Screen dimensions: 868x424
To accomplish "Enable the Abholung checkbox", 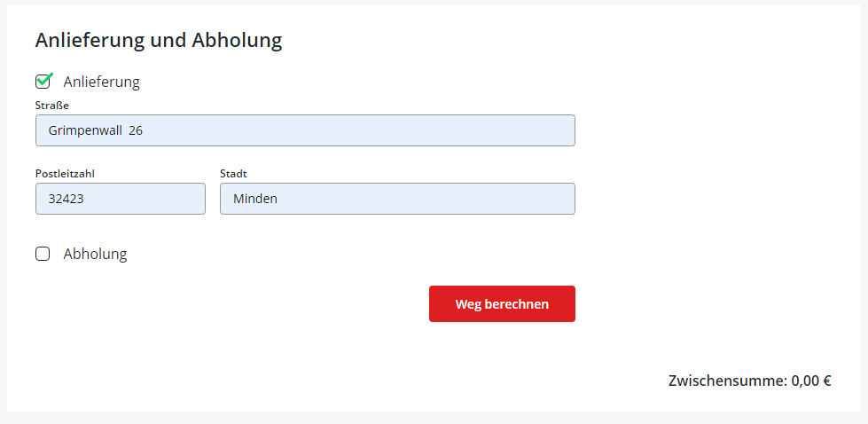I will pos(43,255).
